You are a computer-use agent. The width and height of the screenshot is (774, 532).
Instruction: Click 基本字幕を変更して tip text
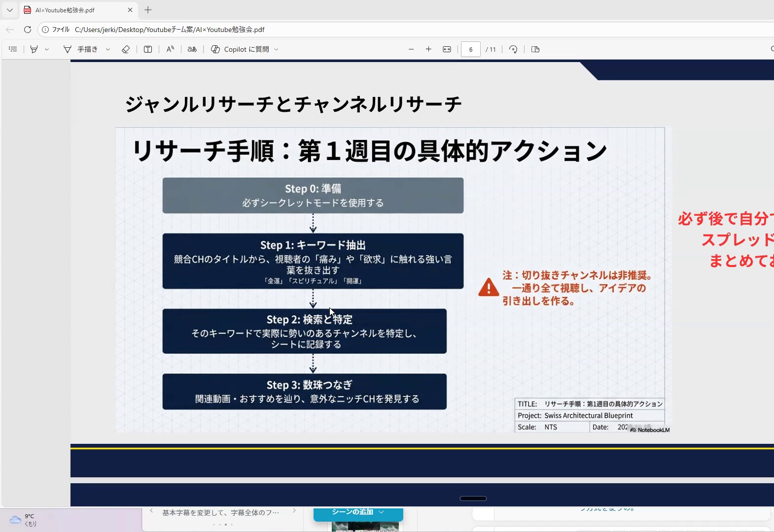pyautogui.click(x=221, y=513)
